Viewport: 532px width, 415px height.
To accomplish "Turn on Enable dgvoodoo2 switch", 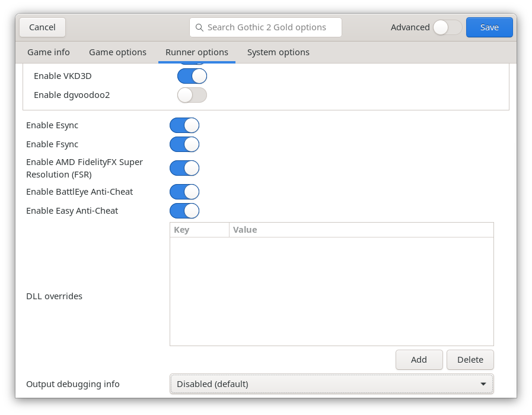I will [192, 95].
